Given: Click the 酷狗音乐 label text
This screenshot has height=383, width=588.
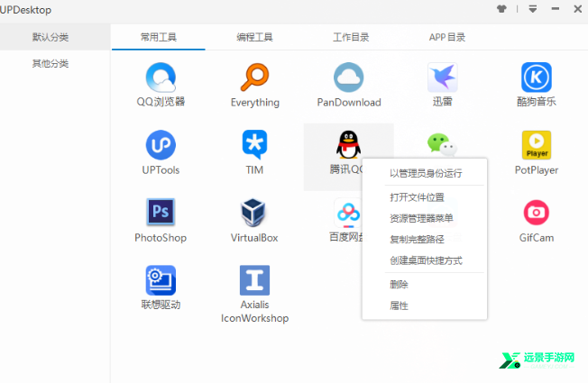Looking at the screenshot, I should 537,101.
